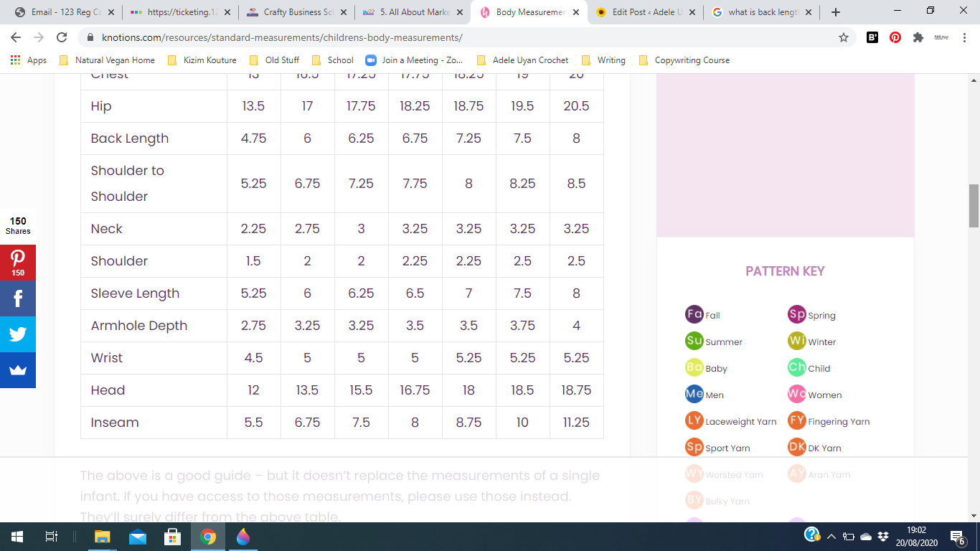Reload the current page
This screenshot has width=980, height=551.
(62, 38)
